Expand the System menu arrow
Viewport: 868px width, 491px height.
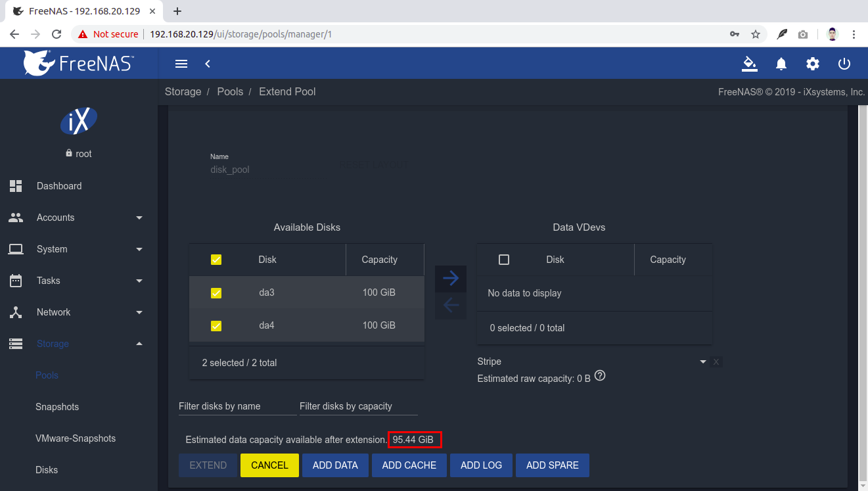139,249
